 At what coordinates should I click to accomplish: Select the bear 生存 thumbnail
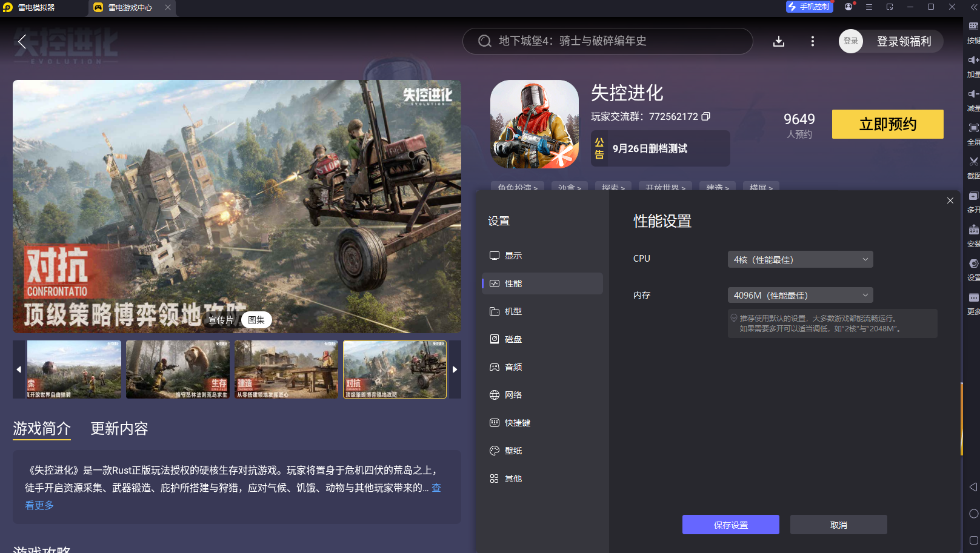click(x=178, y=369)
